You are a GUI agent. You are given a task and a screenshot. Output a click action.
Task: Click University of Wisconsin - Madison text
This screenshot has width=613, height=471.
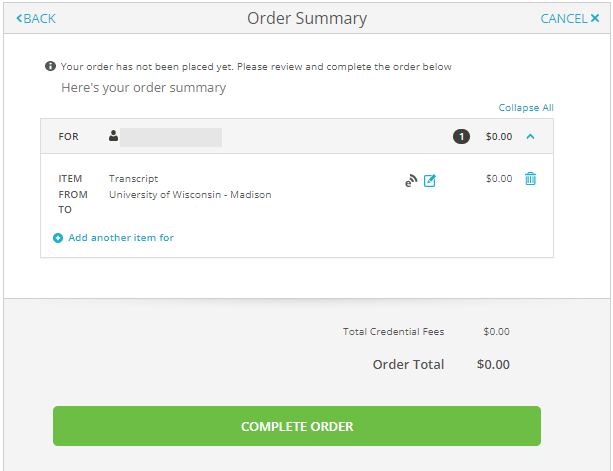pyautogui.click(x=190, y=195)
